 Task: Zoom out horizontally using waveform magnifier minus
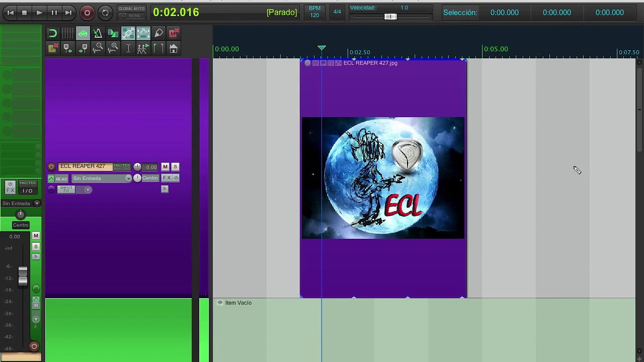[x=99, y=48]
